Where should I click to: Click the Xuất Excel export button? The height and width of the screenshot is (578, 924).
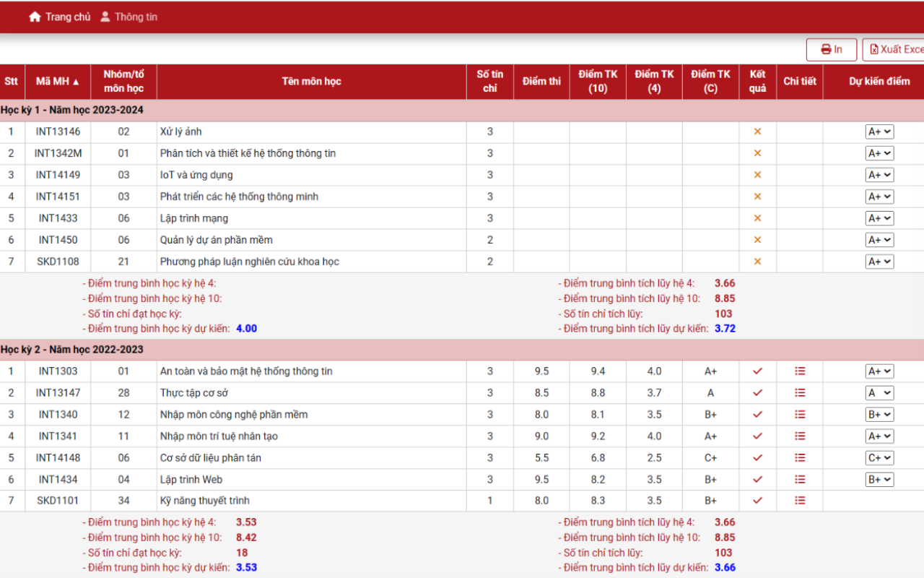click(x=894, y=50)
